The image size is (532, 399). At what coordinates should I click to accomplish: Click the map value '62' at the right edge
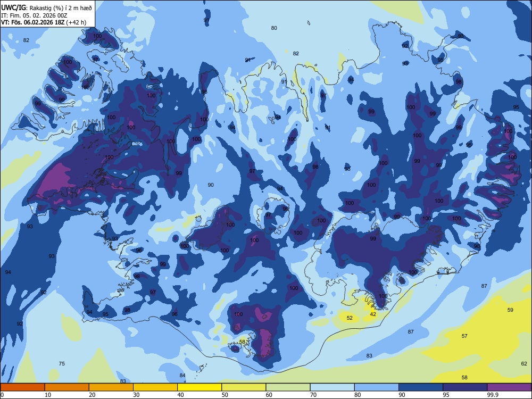[524, 364]
